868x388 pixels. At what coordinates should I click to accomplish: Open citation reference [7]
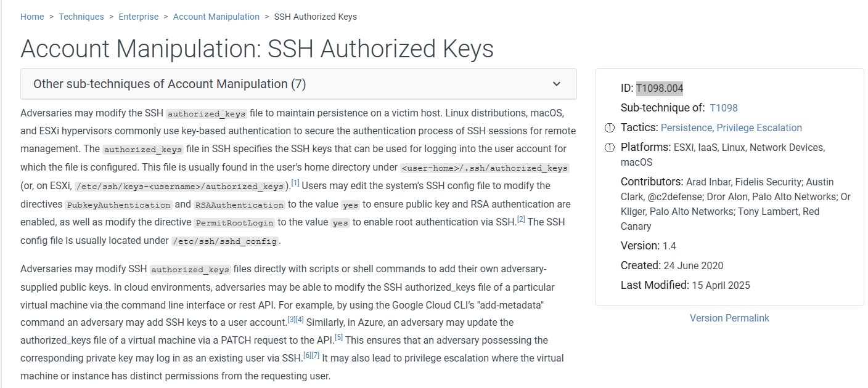315,356
